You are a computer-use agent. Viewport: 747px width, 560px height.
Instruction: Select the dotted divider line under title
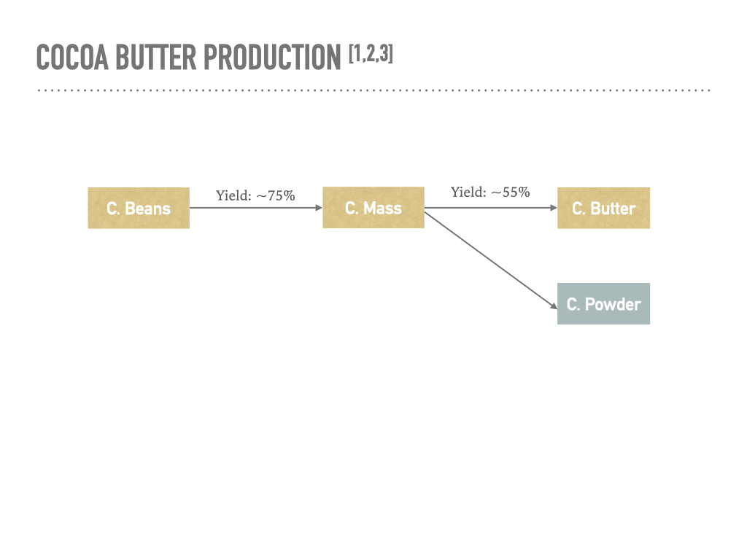click(x=373, y=90)
